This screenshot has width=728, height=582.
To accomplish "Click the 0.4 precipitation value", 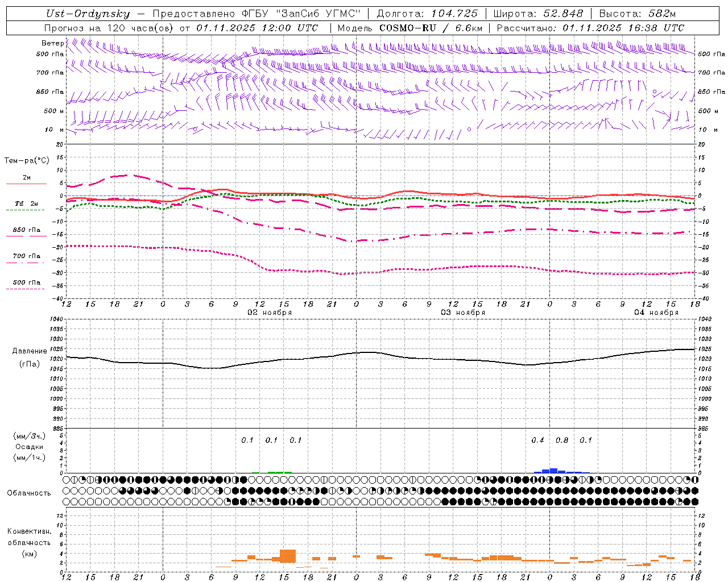I will (x=537, y=440).
